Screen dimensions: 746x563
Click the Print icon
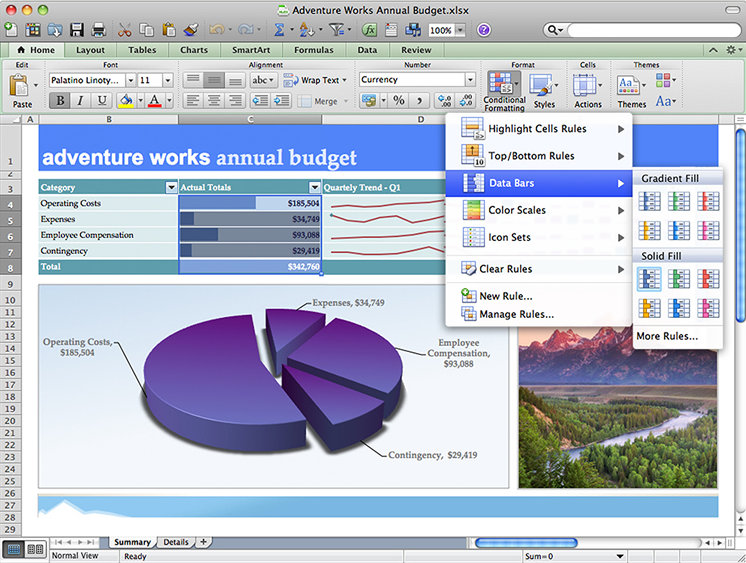98,30
